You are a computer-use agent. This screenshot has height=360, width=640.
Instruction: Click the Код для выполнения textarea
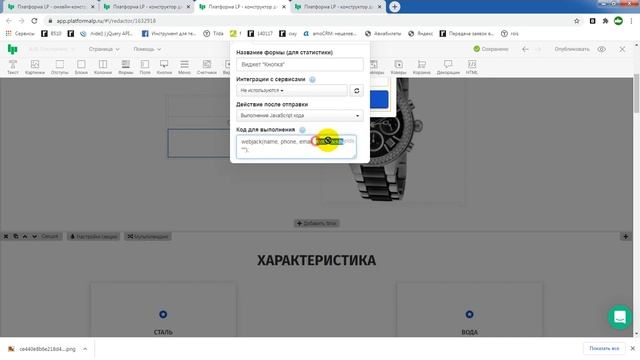coord(296,147)
